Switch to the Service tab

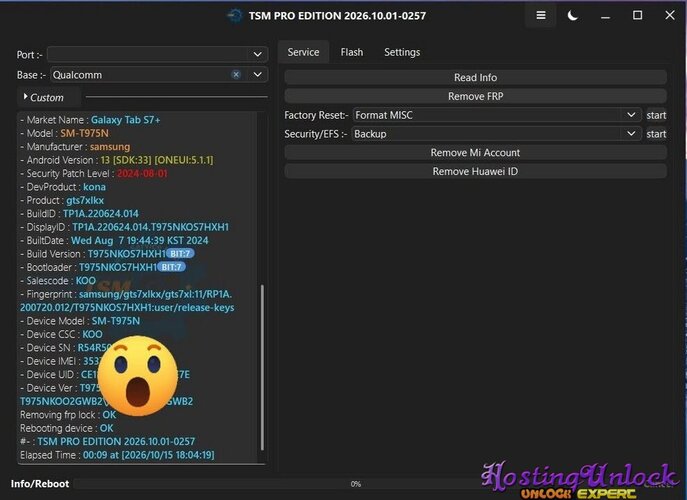pyautogui.click(x=303, y=52)
